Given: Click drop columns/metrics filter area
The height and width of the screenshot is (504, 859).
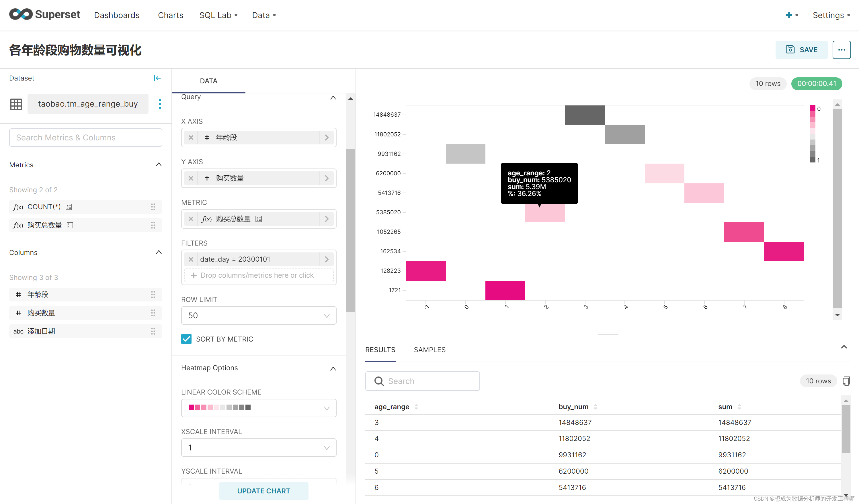Looking at the screenshot, I should click(x=259, y=275).
